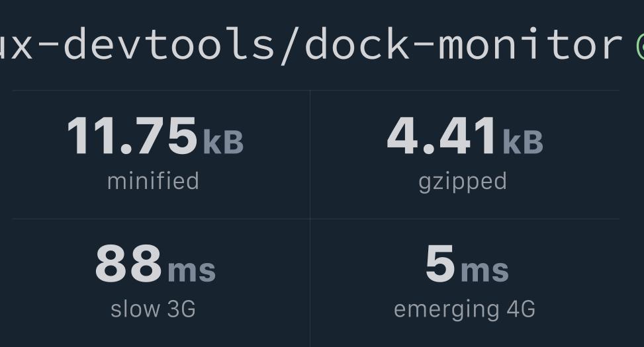Select the 5 download time value
The width and height of the screenshot is (644, 347).
[x=440, y=263]
